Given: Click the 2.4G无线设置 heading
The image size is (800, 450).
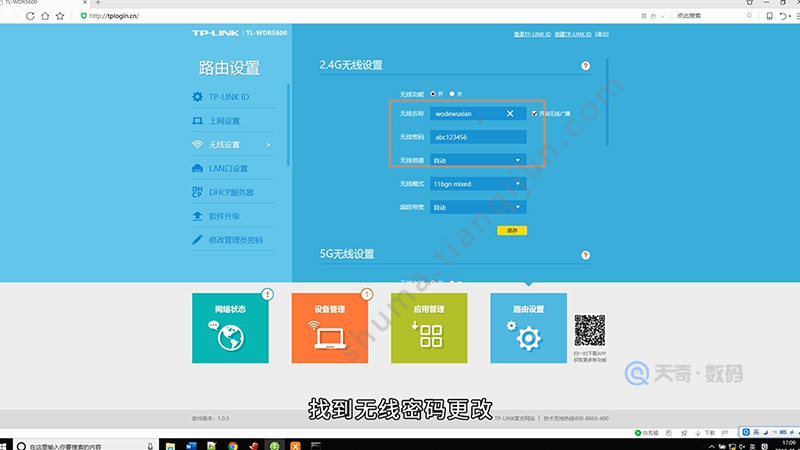Looking at the screenshot, I should point(351,65).
